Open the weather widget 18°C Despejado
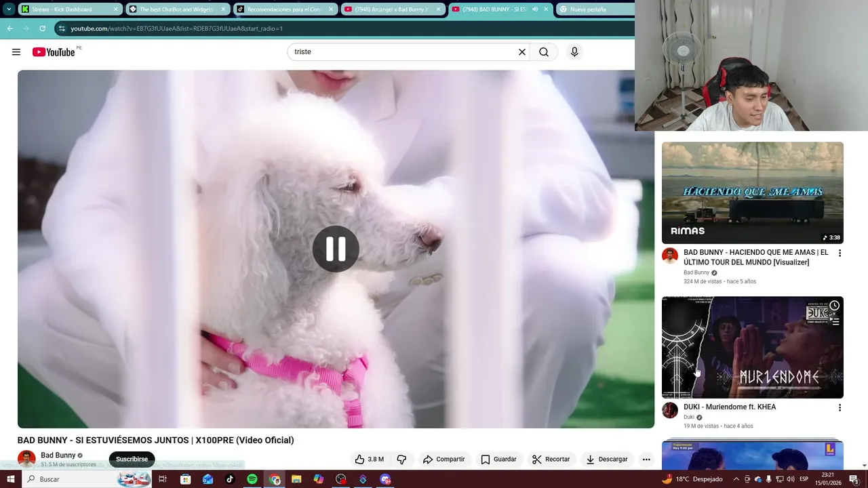The image size is (868, 488). [x=692, y=479]
